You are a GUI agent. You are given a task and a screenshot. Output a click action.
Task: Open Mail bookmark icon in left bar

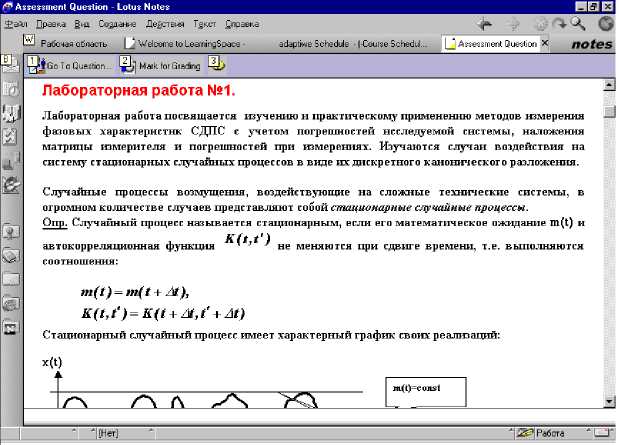pos(10,63)
